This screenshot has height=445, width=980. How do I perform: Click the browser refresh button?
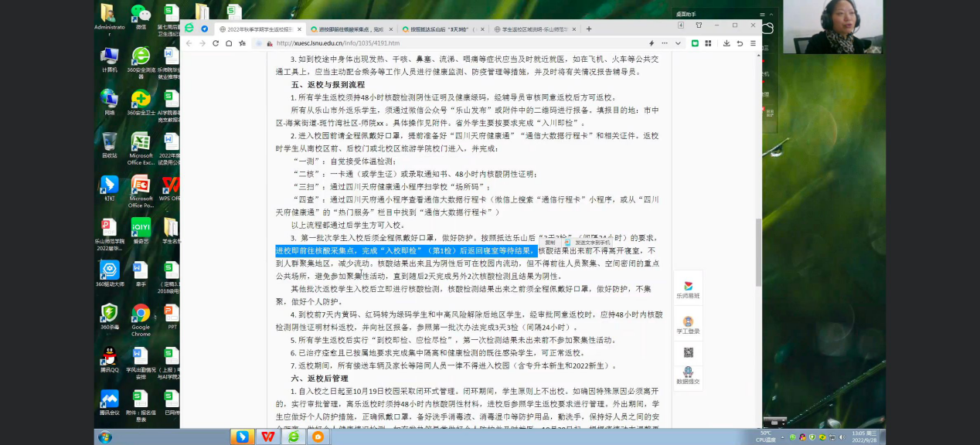(x=215, y=43)
